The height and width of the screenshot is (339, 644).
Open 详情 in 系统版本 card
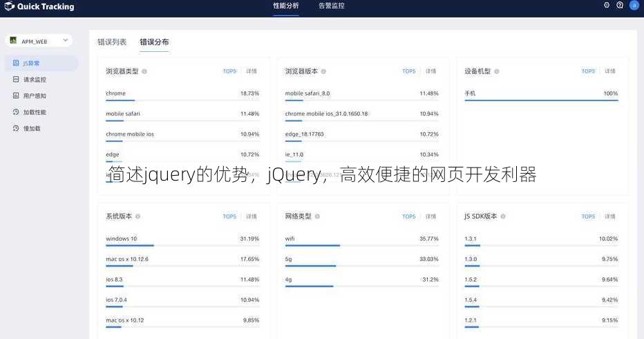click(252, 217)
